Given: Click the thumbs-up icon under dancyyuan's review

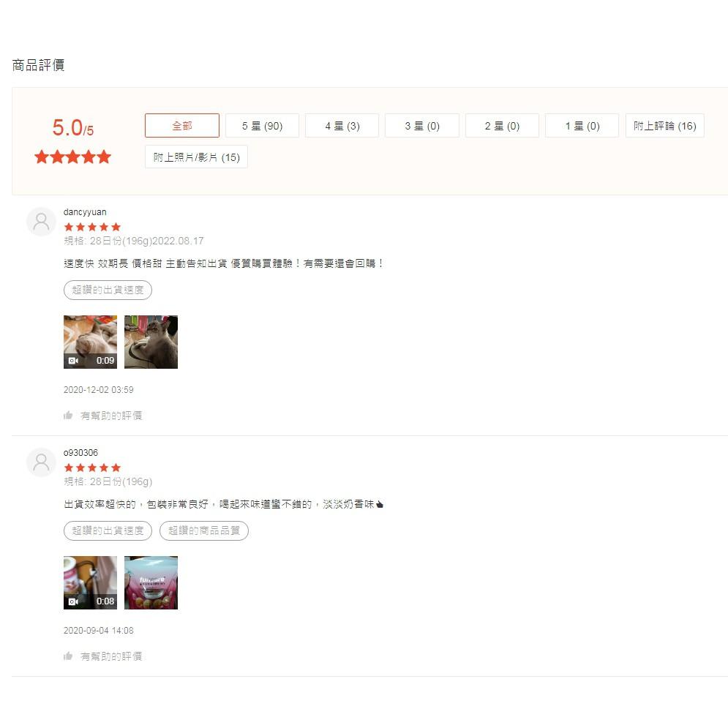Looking at the screenshot, I should tap(68, 415).
